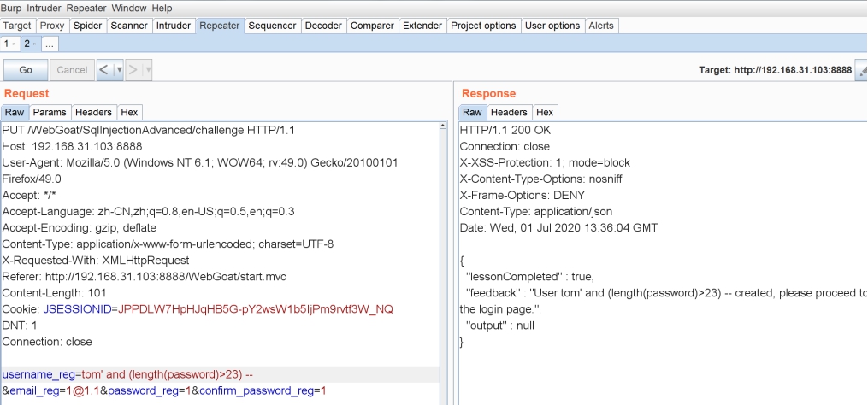Image resolution: width=868 pixels, height=405 pixels.
Task: Switch to the Sequencer tab
Action: click(x=272, y=26)
